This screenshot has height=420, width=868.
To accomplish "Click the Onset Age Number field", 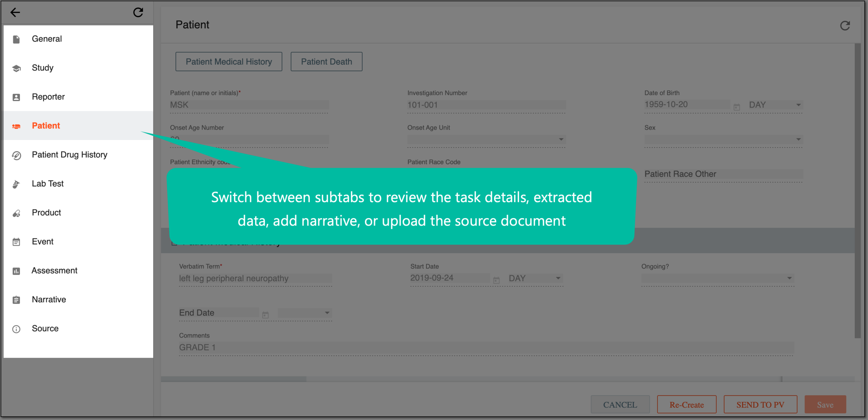I will point(249,140).
